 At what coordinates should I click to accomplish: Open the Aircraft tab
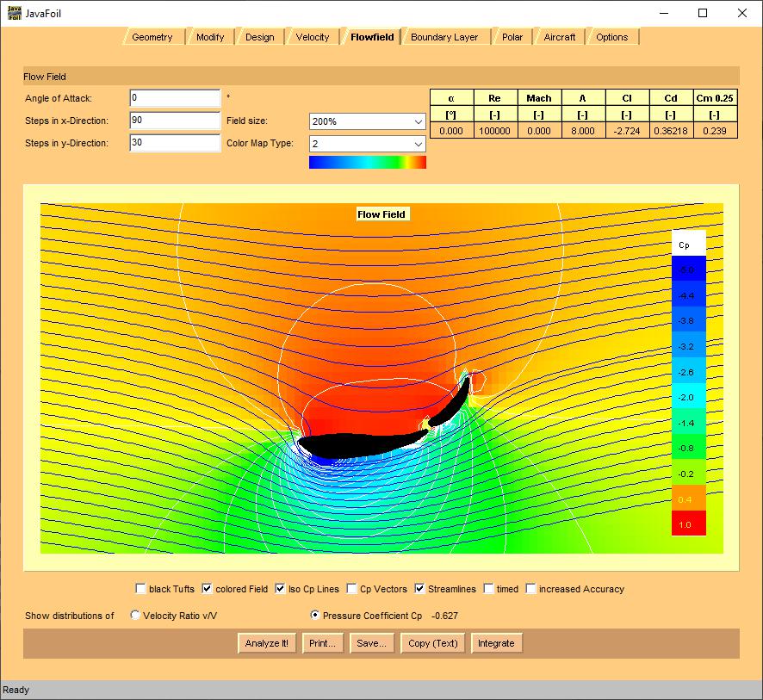[560, 37]
